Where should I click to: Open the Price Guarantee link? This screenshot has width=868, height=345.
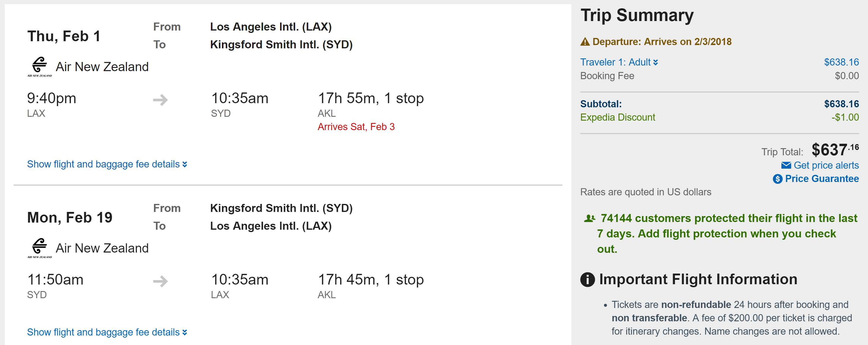tap(821, 179)
